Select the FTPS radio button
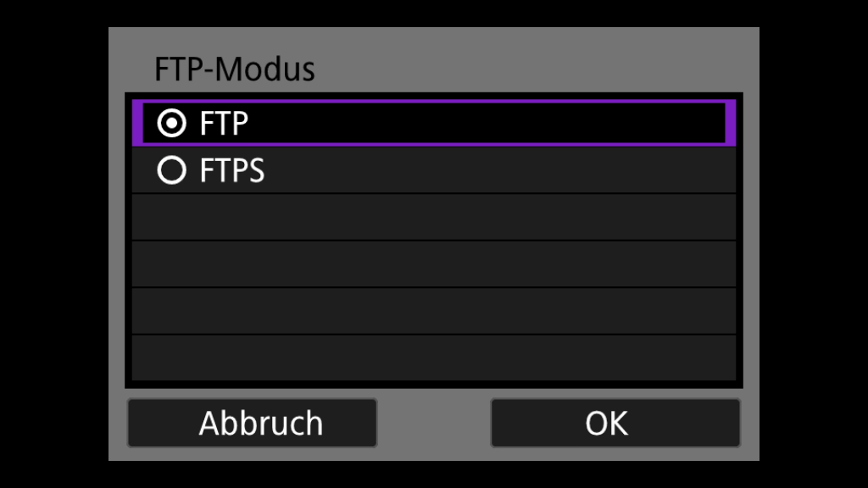This screenshot has width=868, height=488. point(171,172)
